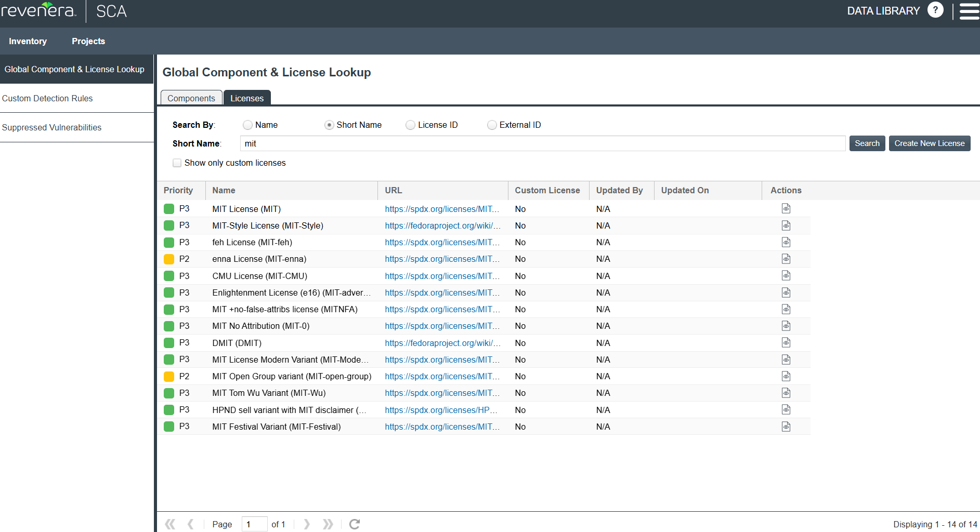Select External ID radio button
Screen dimensions: 980x532
(492, 125)
